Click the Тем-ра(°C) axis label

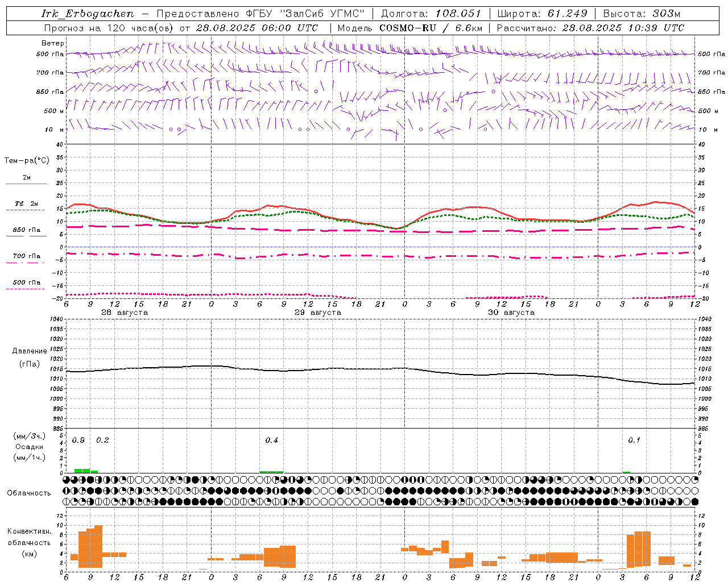click(x=27, y=161)
